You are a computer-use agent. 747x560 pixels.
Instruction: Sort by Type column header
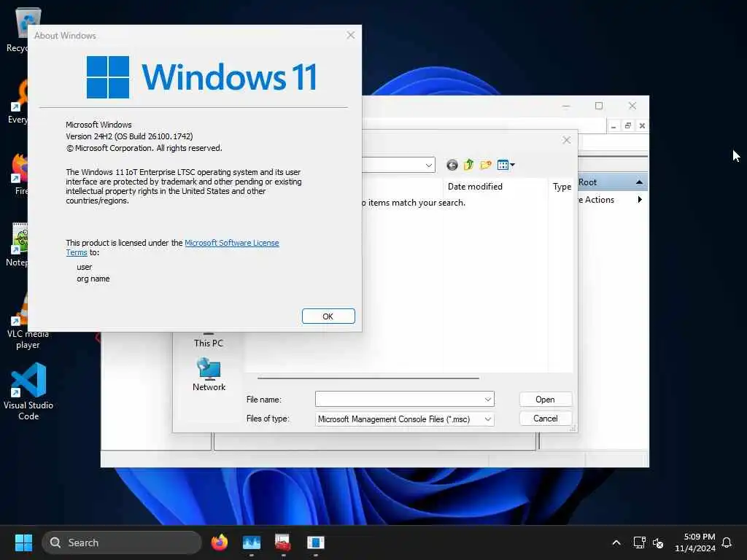pos(562,187)
